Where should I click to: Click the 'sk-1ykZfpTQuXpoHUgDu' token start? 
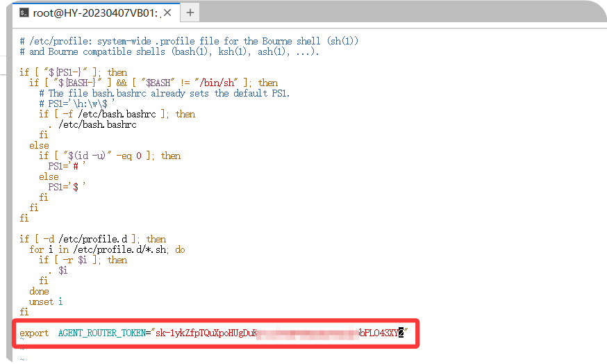point(206,333)
